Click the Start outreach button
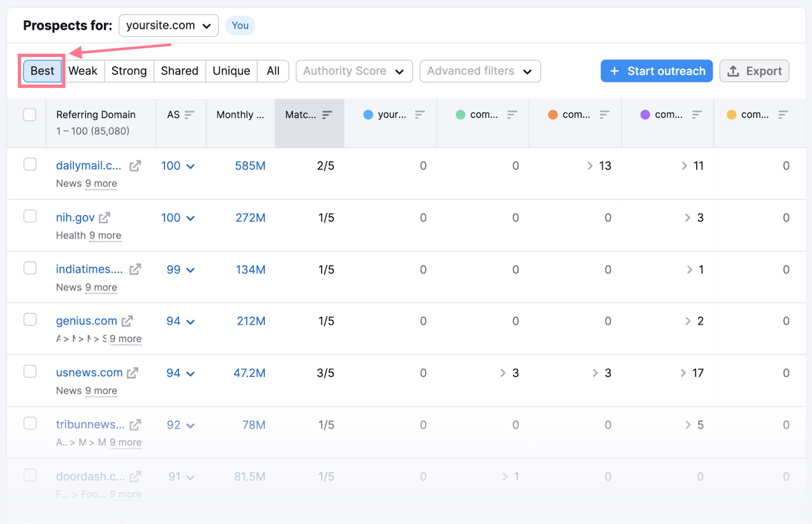Image resolution: width=812 pixels, height=524 pixels. pos(656,71)
